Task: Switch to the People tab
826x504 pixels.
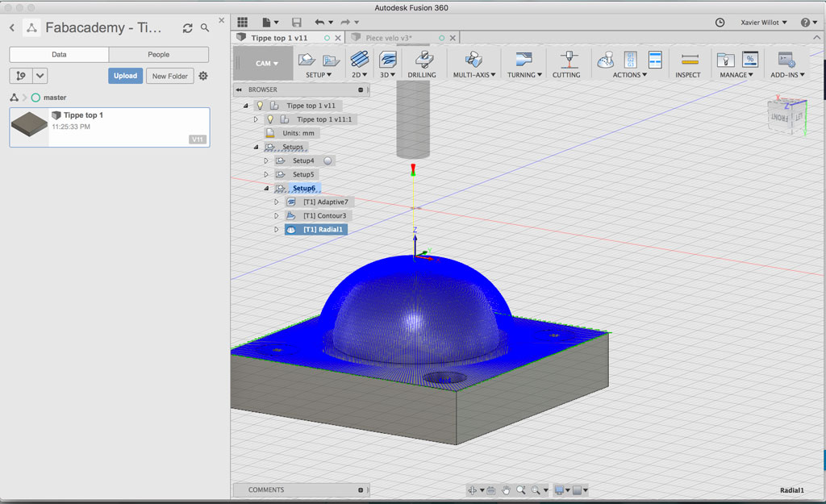Action: [x=159, y=54]
